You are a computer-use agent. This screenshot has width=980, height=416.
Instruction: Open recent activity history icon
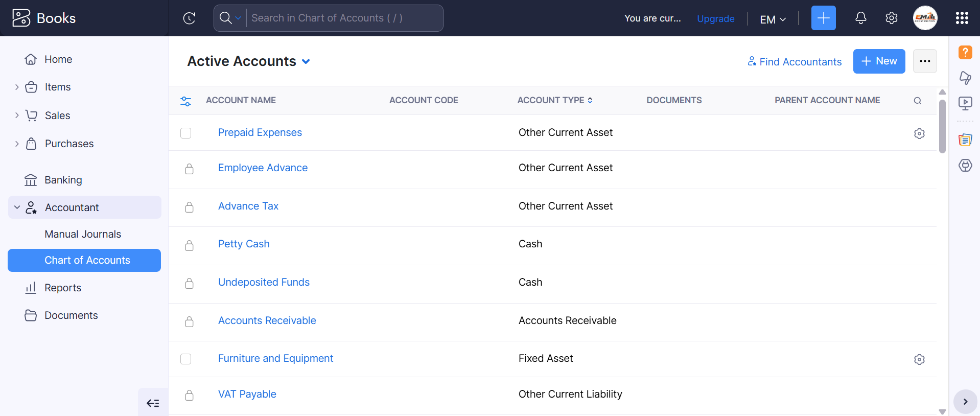click(189, 18)
